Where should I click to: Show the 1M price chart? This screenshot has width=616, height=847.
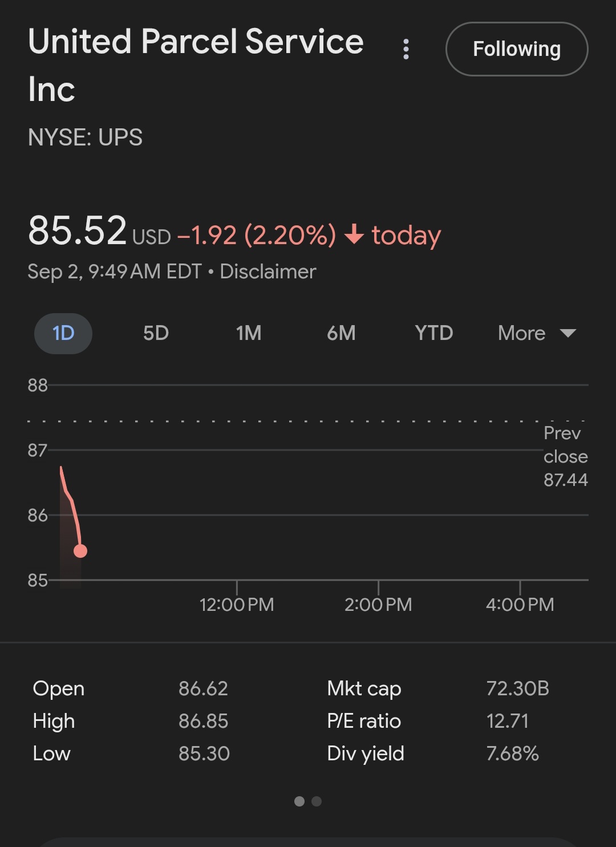(x=249, y=333)
